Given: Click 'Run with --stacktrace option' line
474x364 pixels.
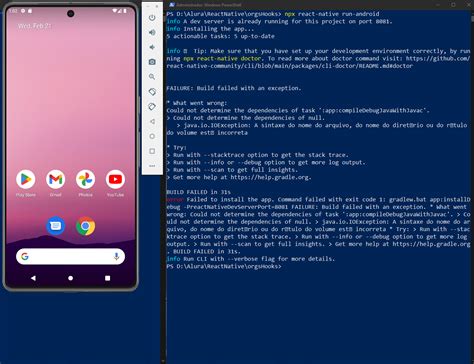Looking at the screenshot, I should tap(258, 155).
